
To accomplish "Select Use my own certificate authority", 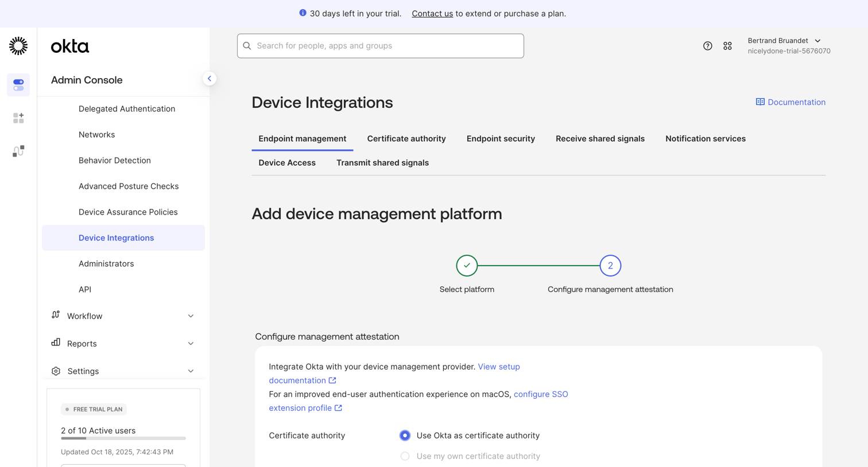I will click(405, 456).
